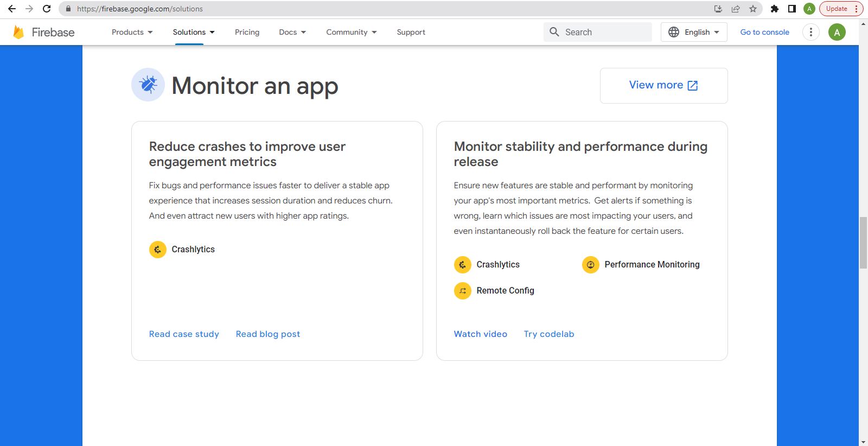The width and height of the screenshot is (868, 446).
Task: Click the heading Monitor an app
Action: point(255,86)
